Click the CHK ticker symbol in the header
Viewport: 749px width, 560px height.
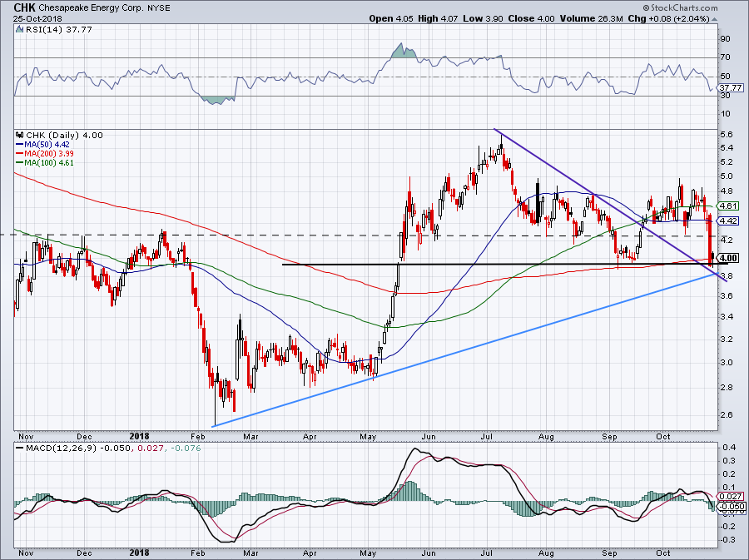pos(24,7)
